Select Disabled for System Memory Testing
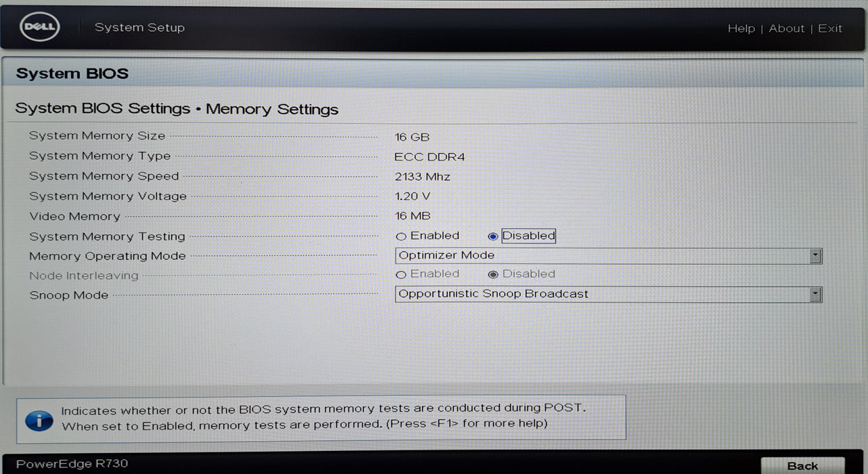Image resolution: width=868 pixels, height=474 pixels. pyautogui.click(x=493, y=237)
